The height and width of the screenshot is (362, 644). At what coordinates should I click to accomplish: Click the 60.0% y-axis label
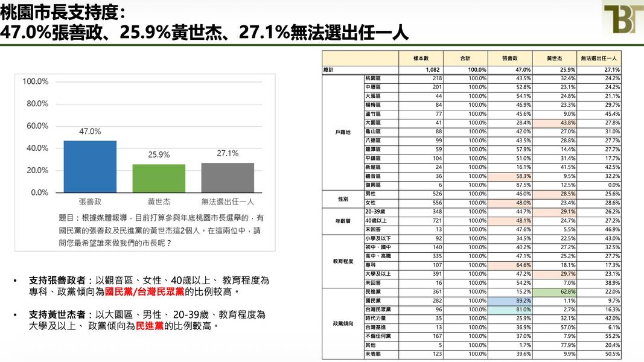[x=37, y=125]
